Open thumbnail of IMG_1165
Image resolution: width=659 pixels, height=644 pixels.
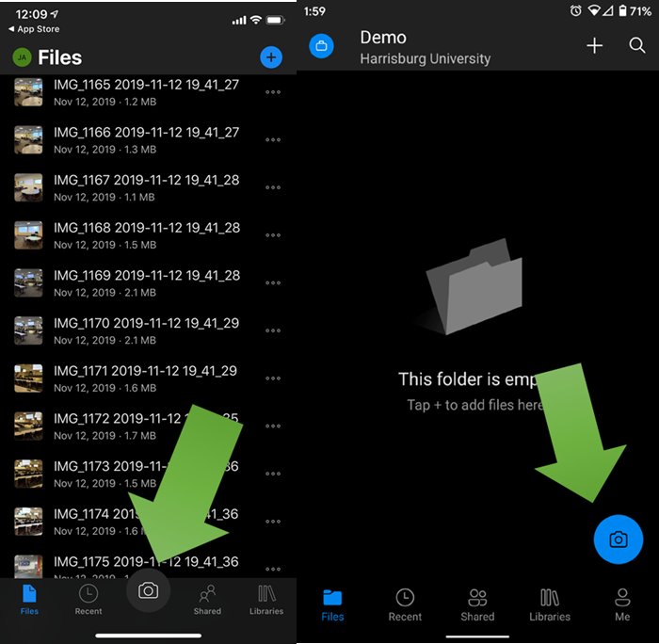pos(28,92)
